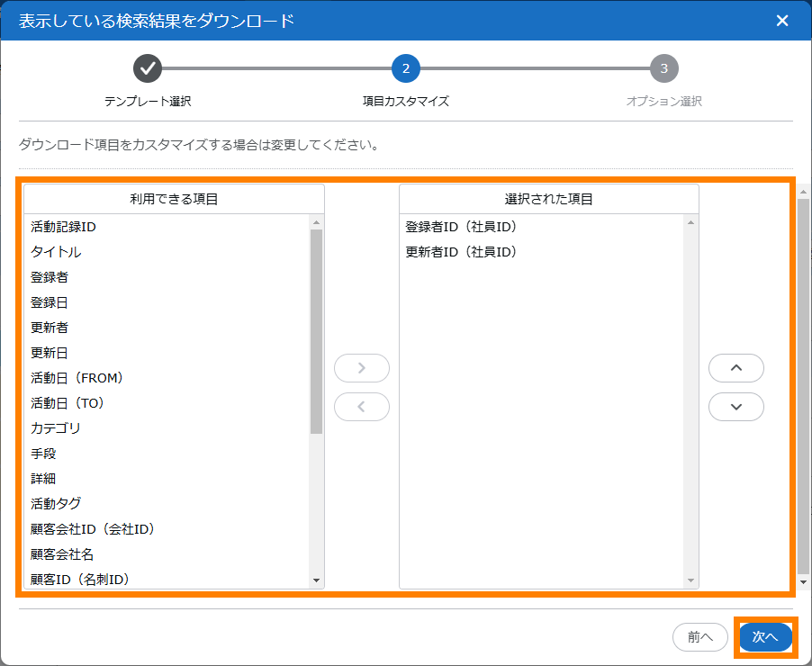
Task: Click the completed step one checkmark circle
Action: 148,68
